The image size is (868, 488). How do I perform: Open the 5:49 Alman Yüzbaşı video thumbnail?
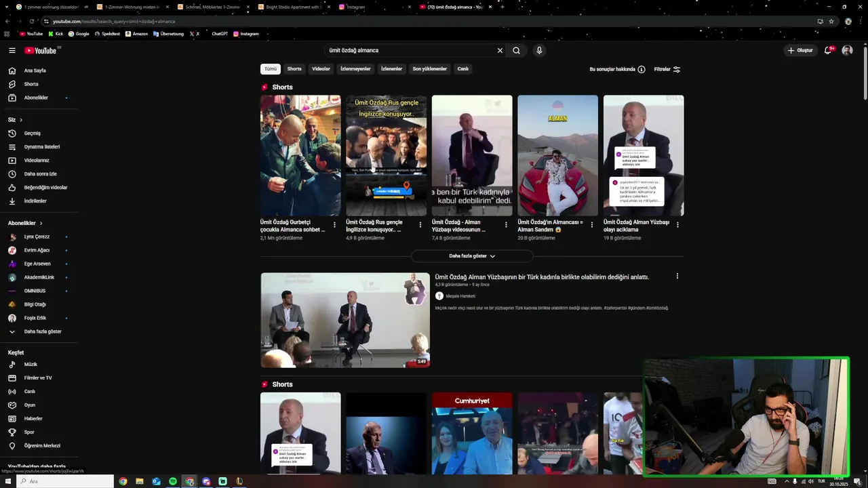[345, 321]
